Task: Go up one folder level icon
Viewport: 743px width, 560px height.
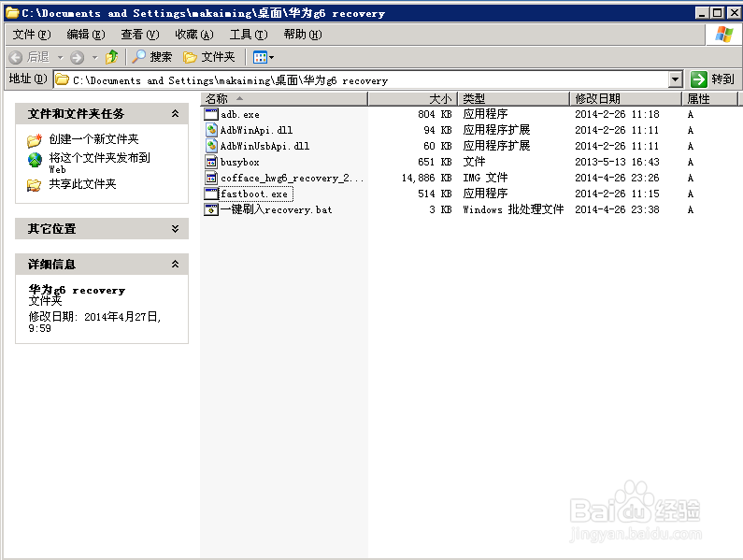Action: pyautogui.click(x=112, y=57)
